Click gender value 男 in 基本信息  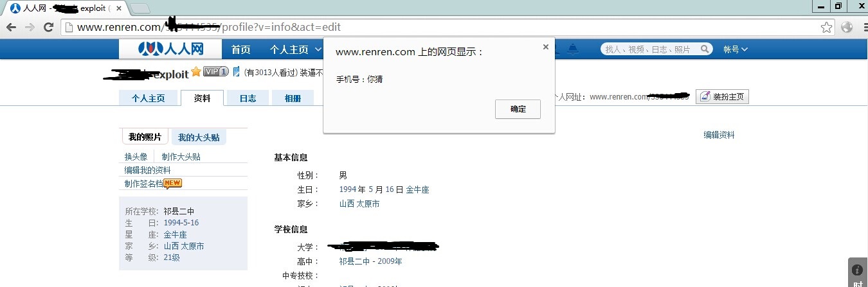pyautogui.click(x=343, y=175)
